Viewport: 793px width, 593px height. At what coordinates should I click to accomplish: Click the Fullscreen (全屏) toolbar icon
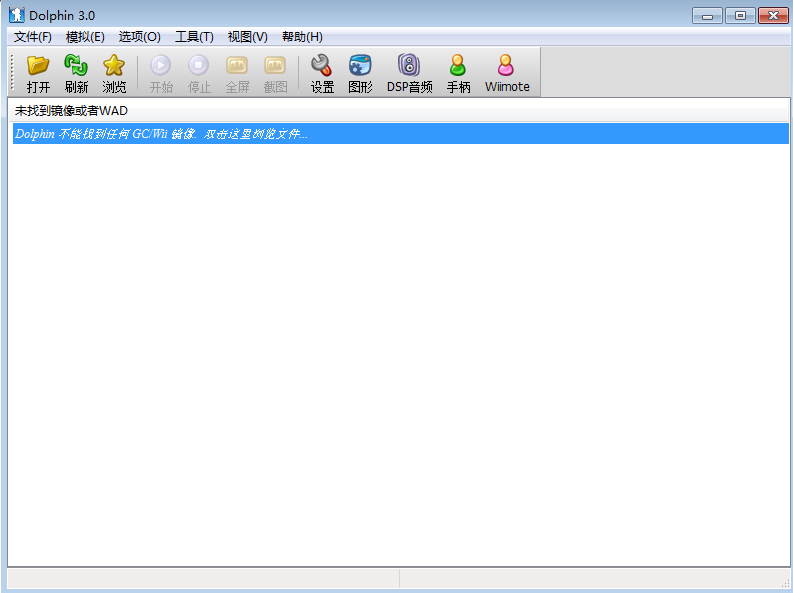tap(237, 65)
